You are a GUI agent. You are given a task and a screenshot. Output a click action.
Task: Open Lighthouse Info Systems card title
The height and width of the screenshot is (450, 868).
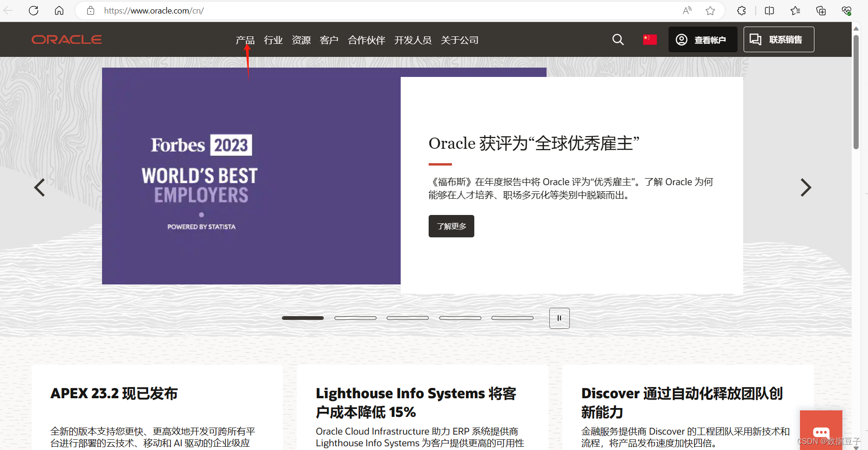416,403
